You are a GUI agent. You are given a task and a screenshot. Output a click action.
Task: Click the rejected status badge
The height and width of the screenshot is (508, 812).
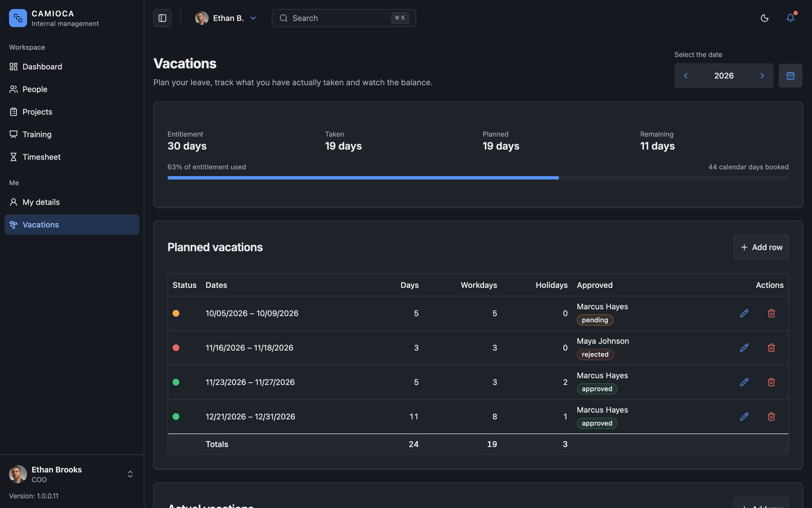(x=595, y=354)
